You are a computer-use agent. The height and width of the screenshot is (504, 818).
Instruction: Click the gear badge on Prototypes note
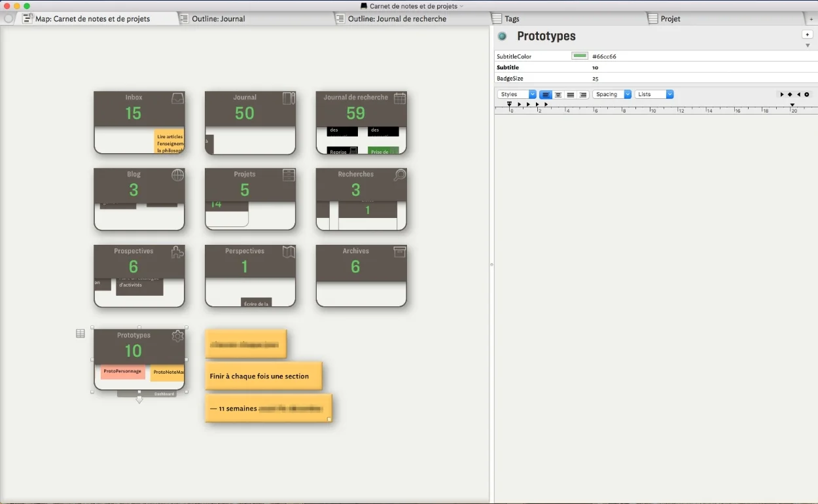(x=177, y=336)
